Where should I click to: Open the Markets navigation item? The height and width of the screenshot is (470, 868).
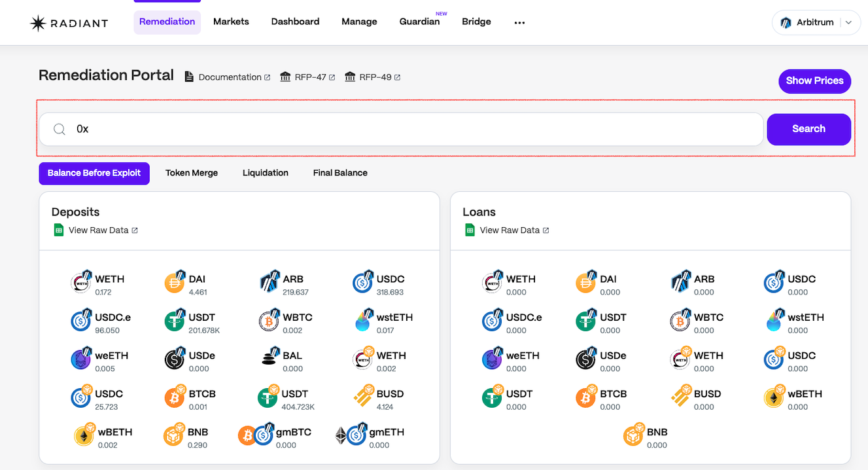231,22
